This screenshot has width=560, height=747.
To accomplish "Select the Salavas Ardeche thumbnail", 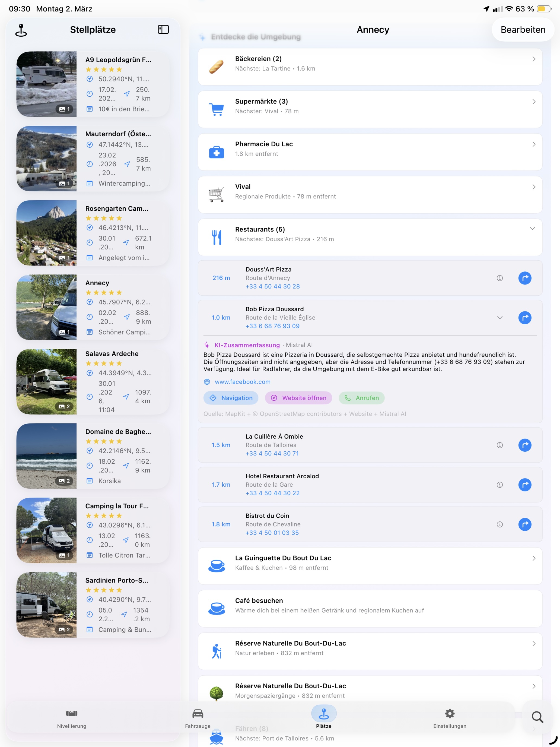I will 47,382.
